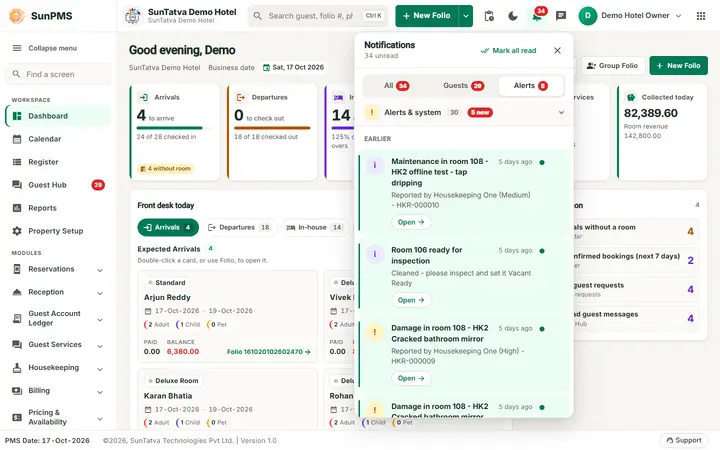
Task: Click Mark all read link
Action: point(508,51)
